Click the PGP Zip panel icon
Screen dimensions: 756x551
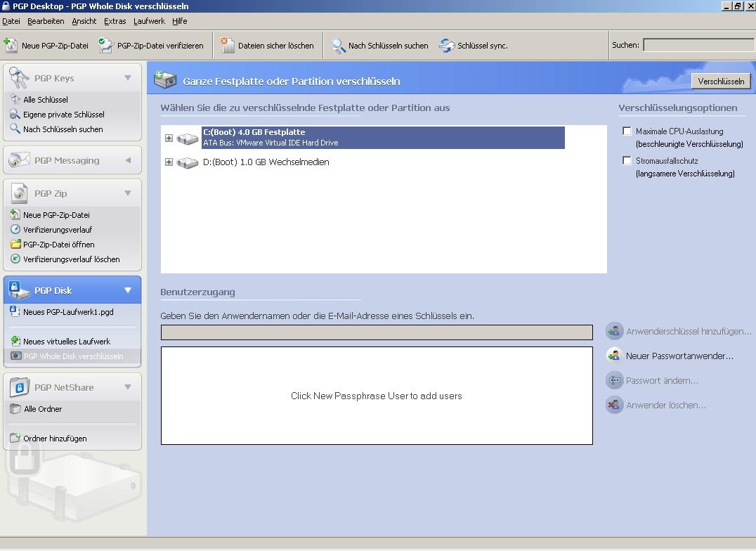click(19, 193)
